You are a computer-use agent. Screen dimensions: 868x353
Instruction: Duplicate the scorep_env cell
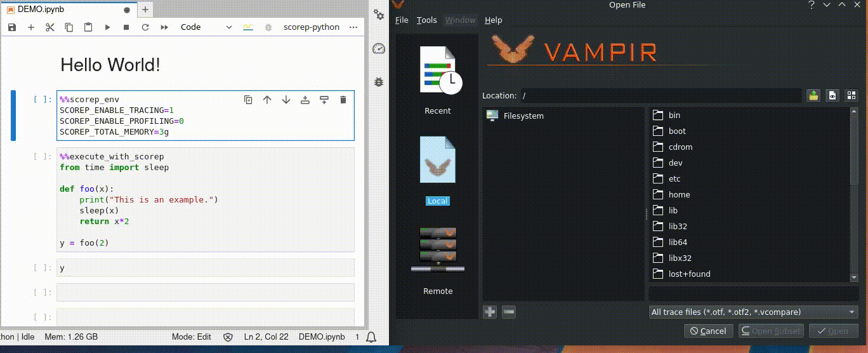(249, 100)
